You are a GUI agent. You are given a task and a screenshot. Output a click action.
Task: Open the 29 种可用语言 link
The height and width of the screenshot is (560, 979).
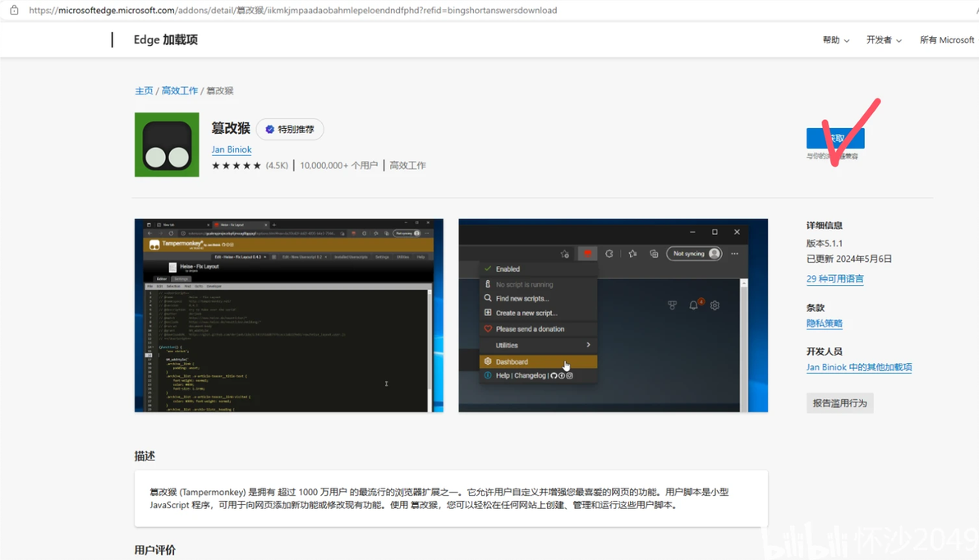[834, 278]
